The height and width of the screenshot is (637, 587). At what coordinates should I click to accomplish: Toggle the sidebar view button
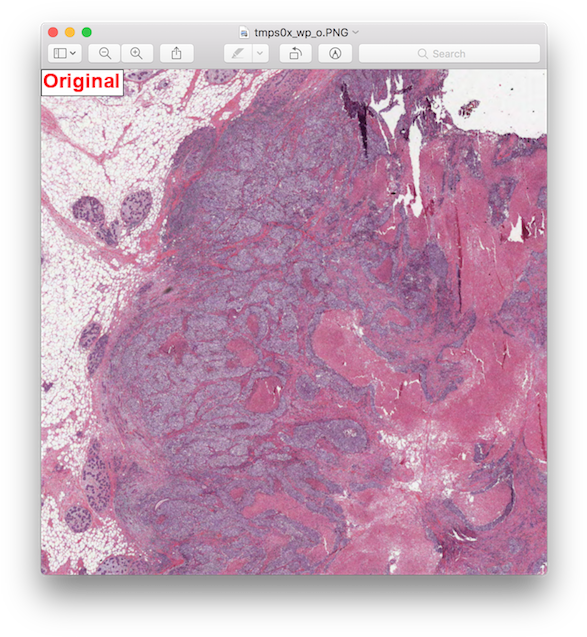click(x=60, y=53)
